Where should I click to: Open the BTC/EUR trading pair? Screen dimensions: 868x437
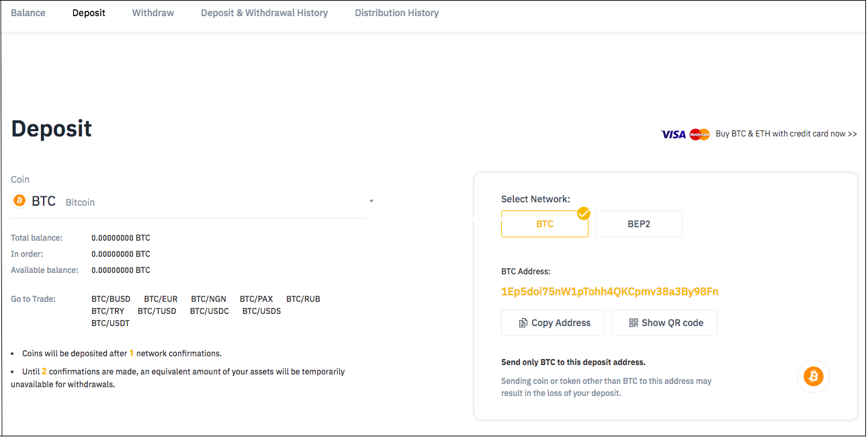(x=161, y=299)
